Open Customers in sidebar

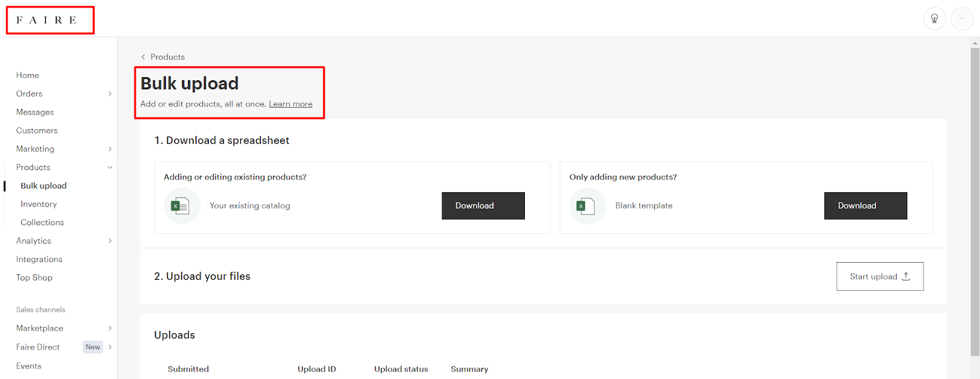37,130
